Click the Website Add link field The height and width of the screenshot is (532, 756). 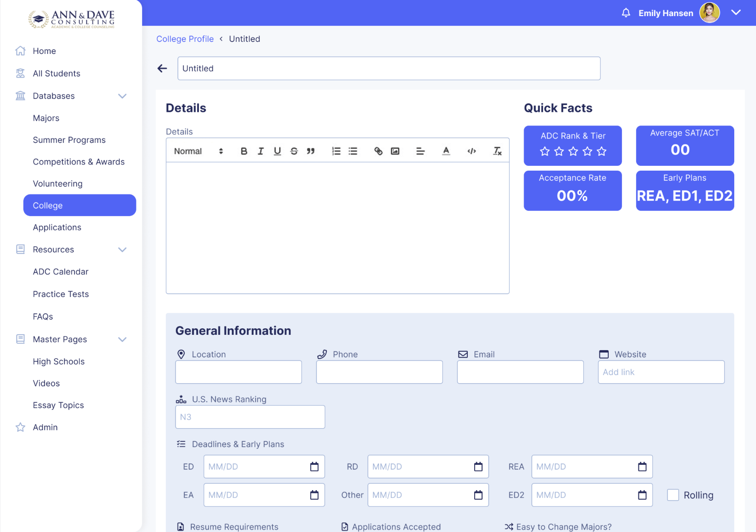coord(661,372)
